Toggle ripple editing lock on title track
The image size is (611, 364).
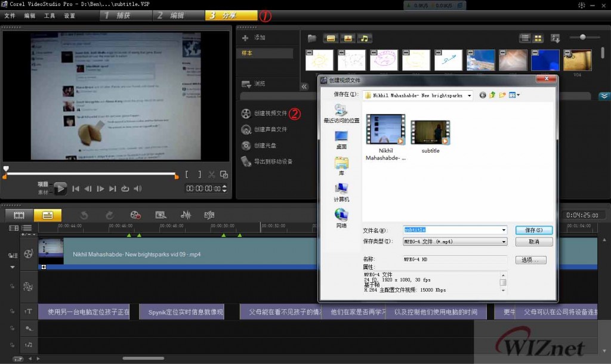coord(11,311)
